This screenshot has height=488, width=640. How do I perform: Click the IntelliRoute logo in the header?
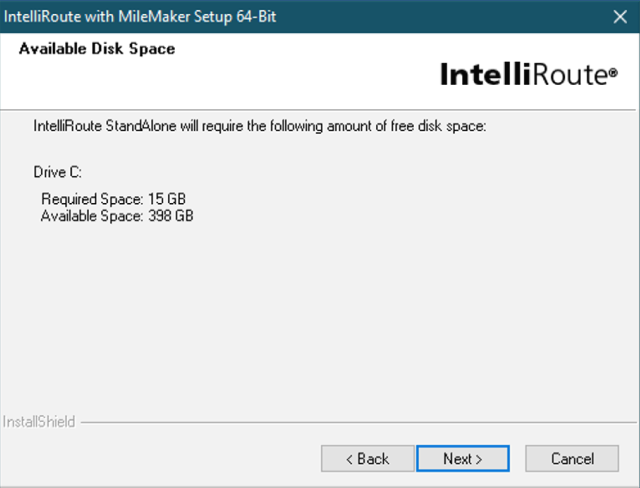(529, 74)
